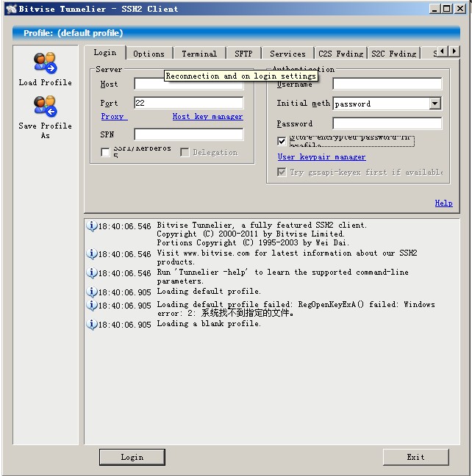Viewport: 472px width, 476px height.
Task: Minimize the Bitvise Tunnelier window
Action: 435,9
